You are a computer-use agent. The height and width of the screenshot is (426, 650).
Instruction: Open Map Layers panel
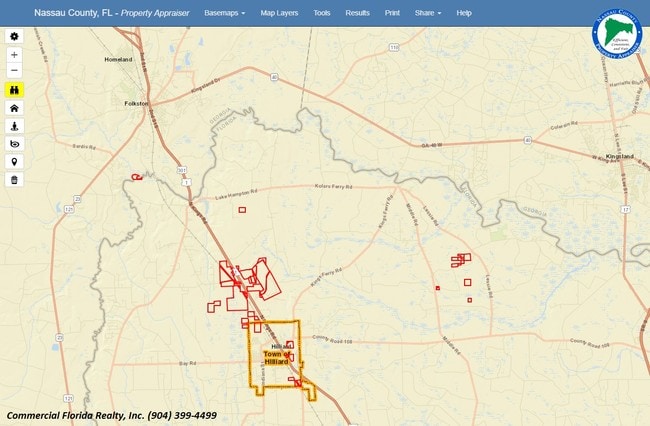tap(279, 13)
